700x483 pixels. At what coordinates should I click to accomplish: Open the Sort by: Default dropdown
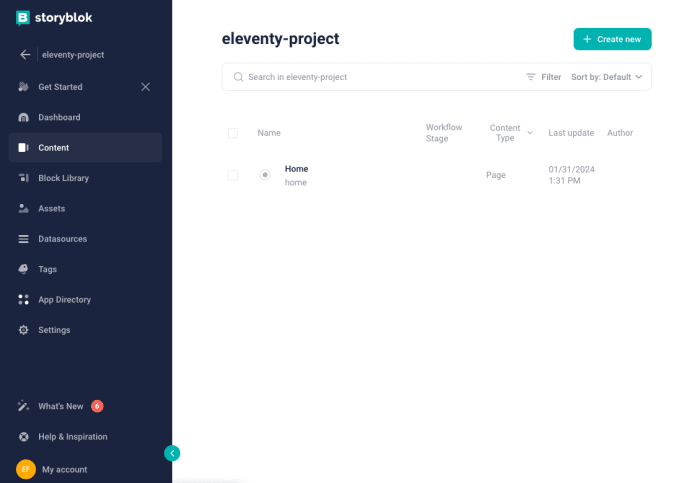[x=606, y=77]
